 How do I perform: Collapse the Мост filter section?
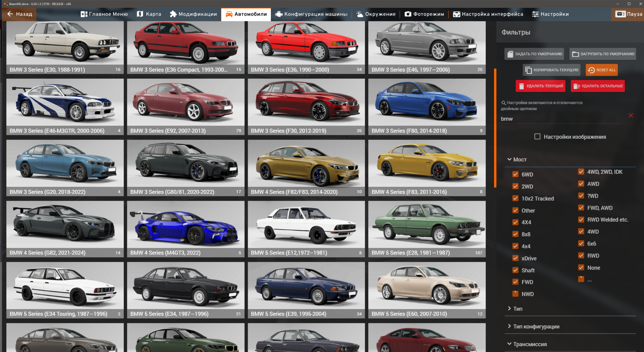(570, 159)
